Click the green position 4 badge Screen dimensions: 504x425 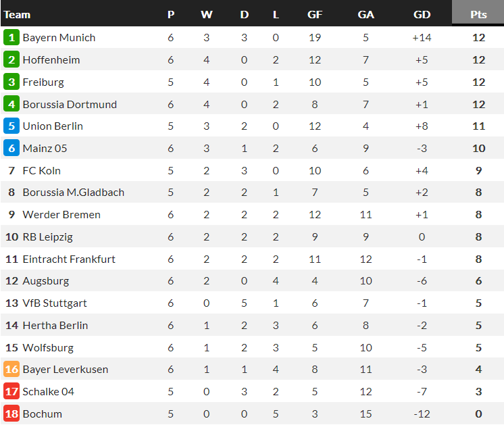click(x=11, y=104)
